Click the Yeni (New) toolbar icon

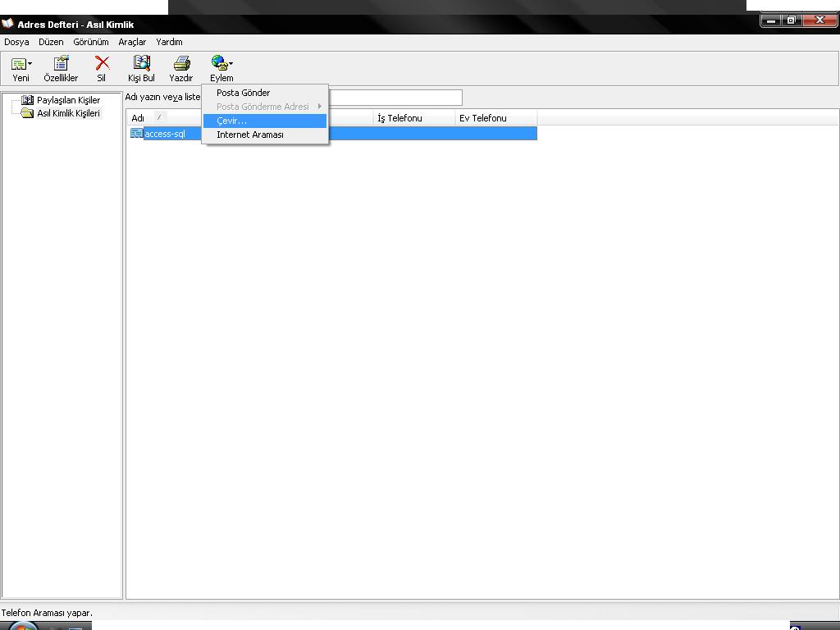click(x=17, y=64)
